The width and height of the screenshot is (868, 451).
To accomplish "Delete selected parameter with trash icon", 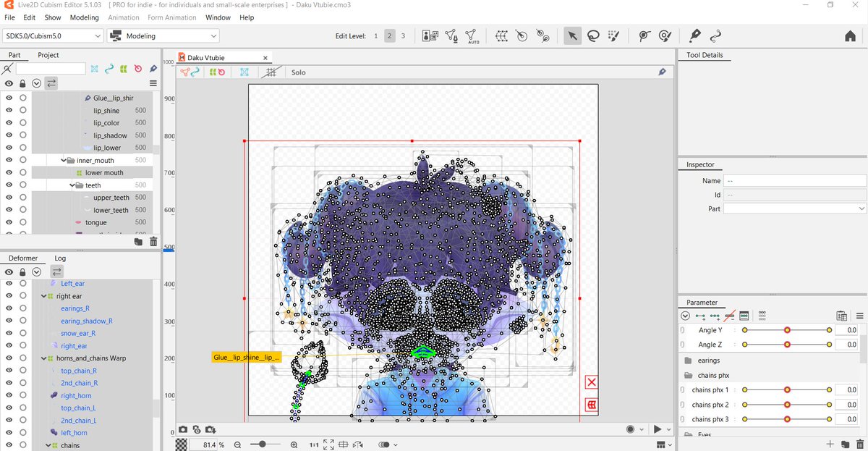I will (x=859, y=444).
